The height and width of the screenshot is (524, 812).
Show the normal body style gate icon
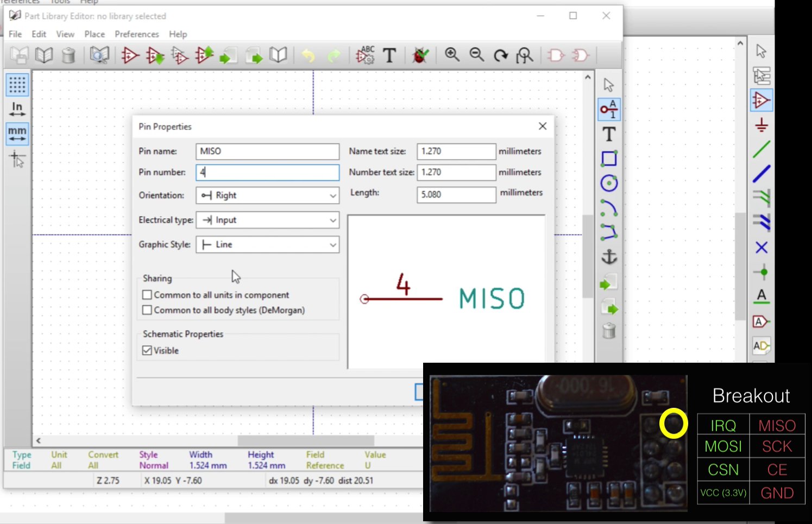tap(556, 55)
